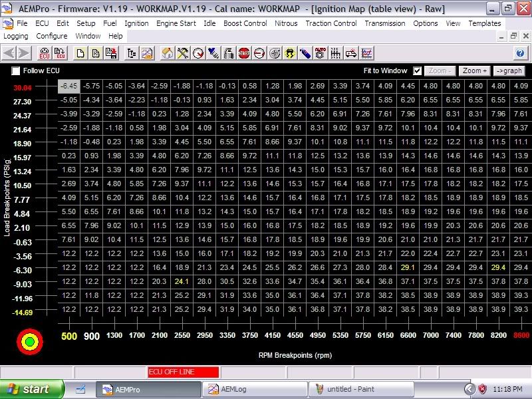Select the 2.10 load breakpoint
The image size is (532, 399).
[23, 228]
